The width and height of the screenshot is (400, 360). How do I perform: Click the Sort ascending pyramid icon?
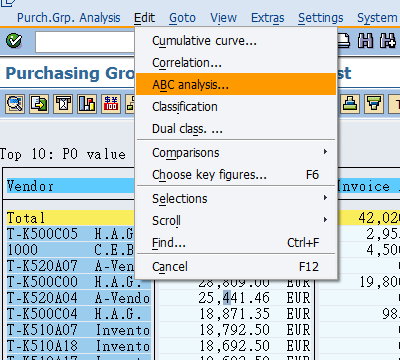coord(350,104)
